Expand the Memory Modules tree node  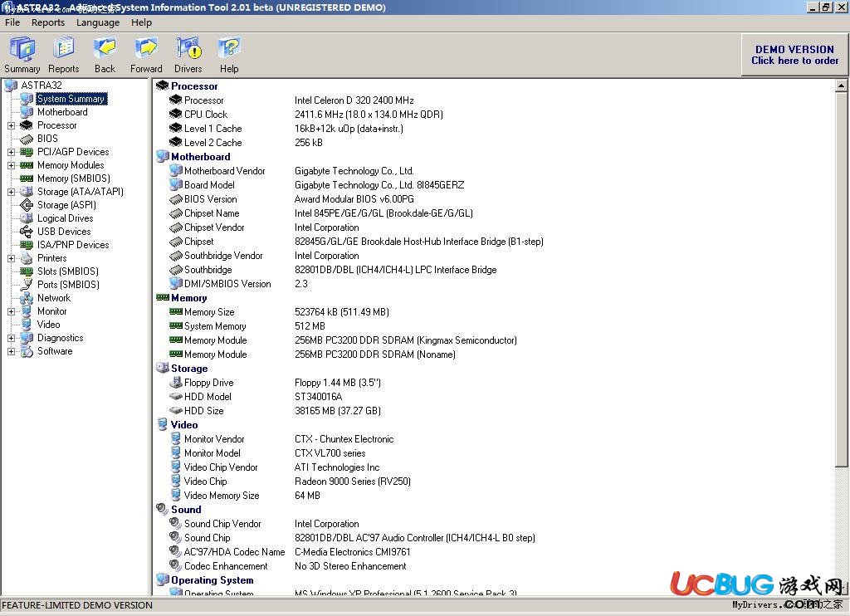click(x=11, y=165)
